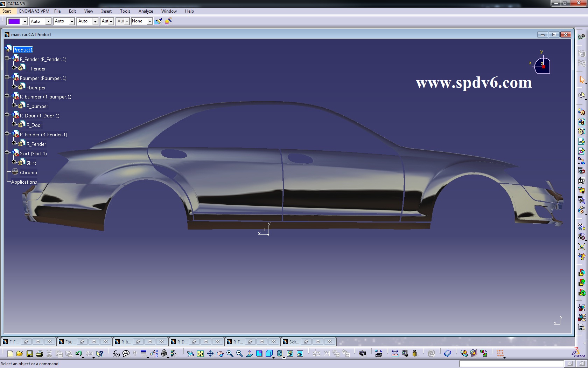Click the Chroma node in the tree
Image resolution: width=588 pixels, height=368 pixels.
[28, 172]
